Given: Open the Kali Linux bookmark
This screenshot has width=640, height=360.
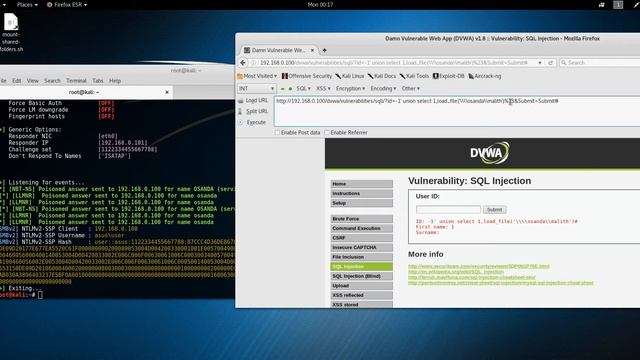Looking at the screenshot, I should [349, 76].
